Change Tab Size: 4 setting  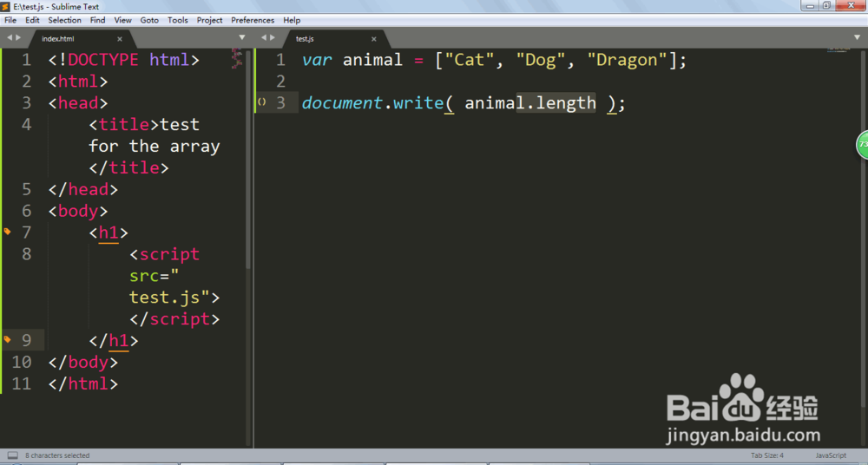point(767,455)
